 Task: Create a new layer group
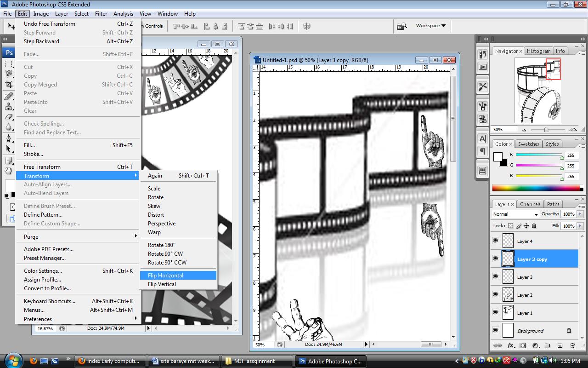[x=548, y=345]
